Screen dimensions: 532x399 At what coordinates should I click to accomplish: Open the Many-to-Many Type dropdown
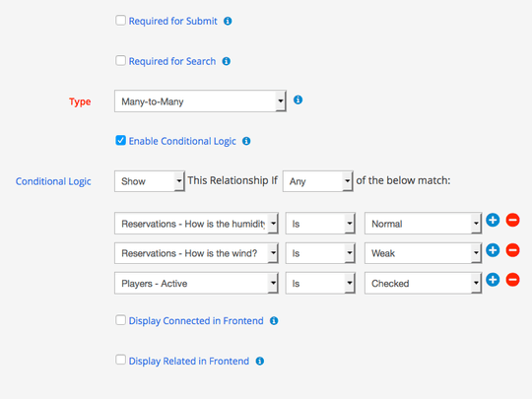tap(201, 101)
